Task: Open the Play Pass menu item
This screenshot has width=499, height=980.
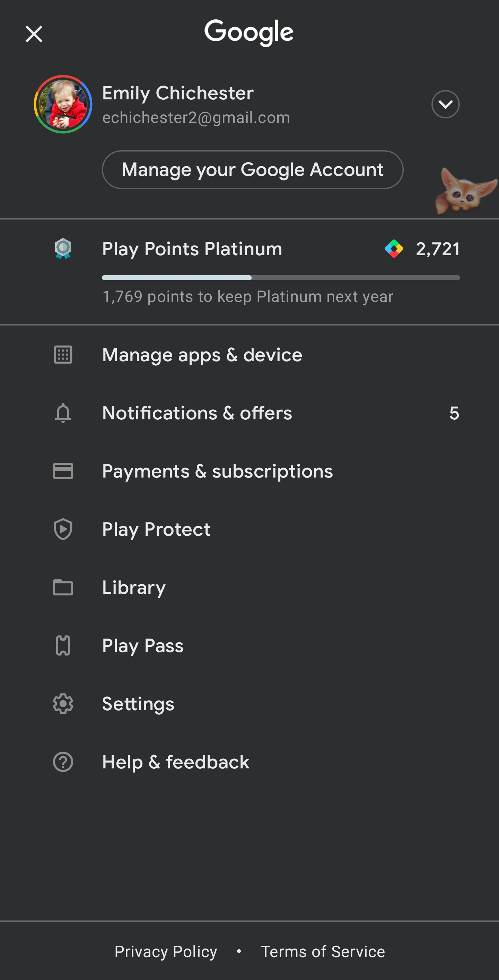Action: (x=143, y=645)
